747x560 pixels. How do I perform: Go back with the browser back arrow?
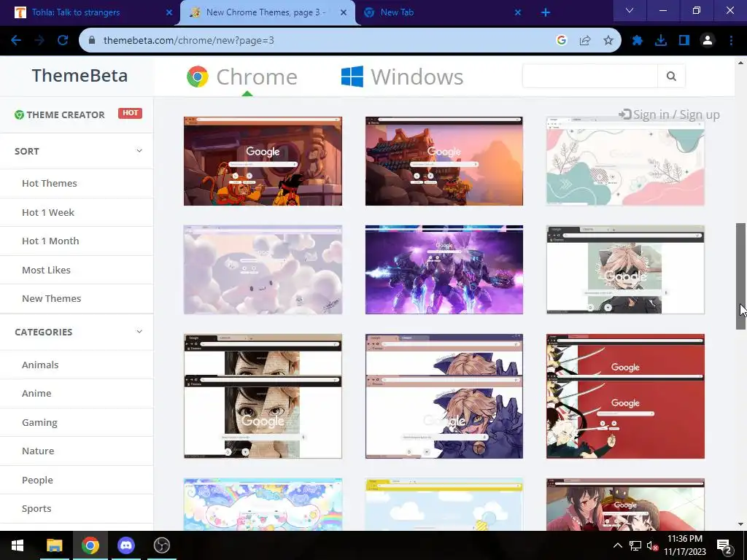16,41
